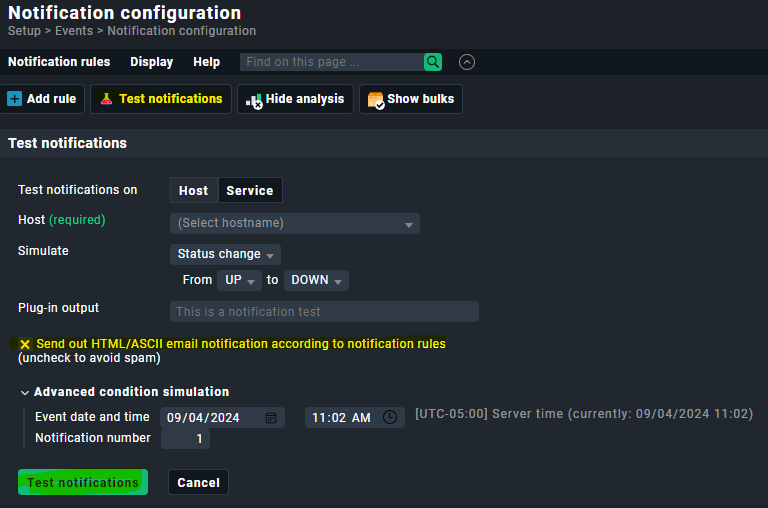The height and width of the screenshot is (508, 768).
Task: Click the Cancel button
Action: click(198, 483)
